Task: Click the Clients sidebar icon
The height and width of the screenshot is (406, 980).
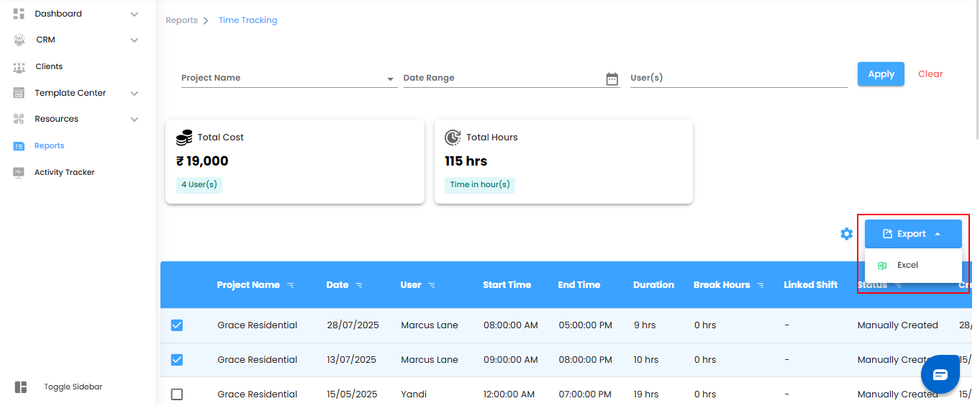Action: (x=19, y=67)
